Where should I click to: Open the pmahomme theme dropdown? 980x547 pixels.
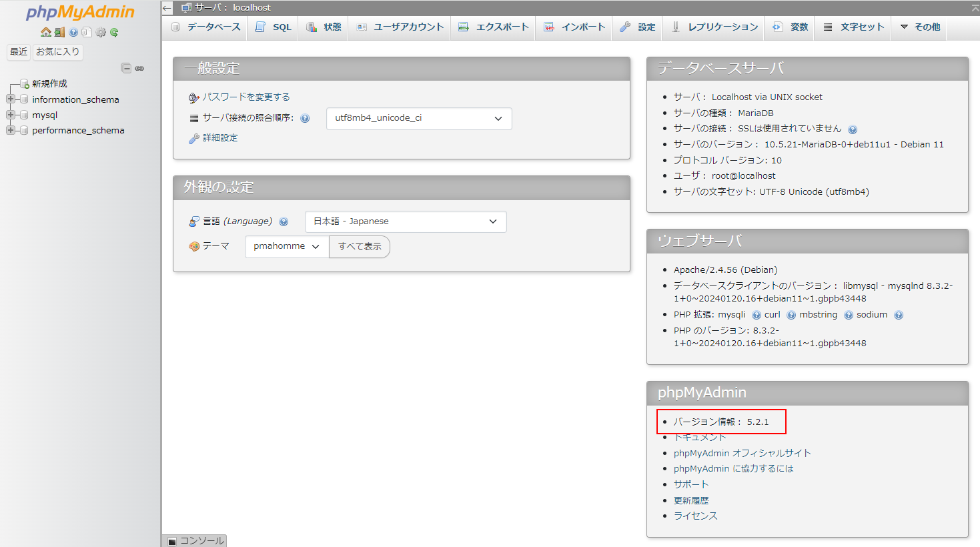point(286,246)
